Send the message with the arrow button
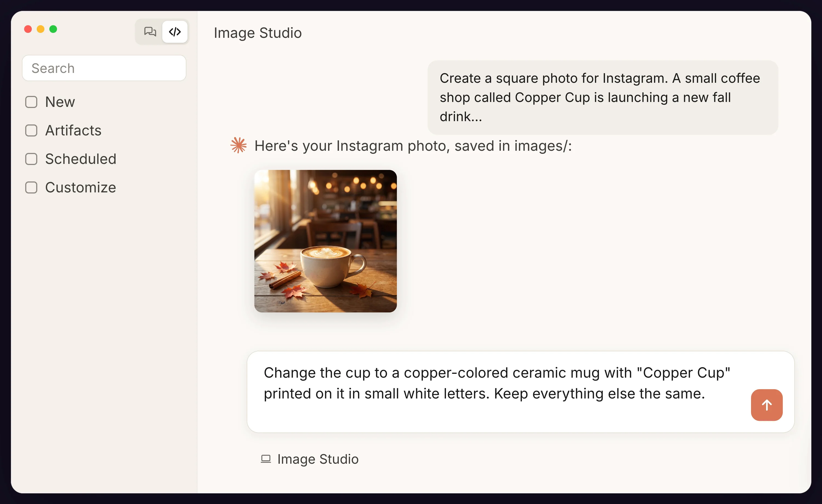Image resolution: width=822 pixels, height=504 pixels. (766, 405)
